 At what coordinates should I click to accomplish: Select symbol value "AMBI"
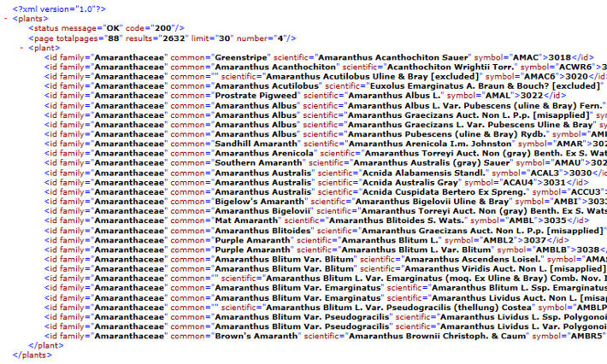pos(566,202)
